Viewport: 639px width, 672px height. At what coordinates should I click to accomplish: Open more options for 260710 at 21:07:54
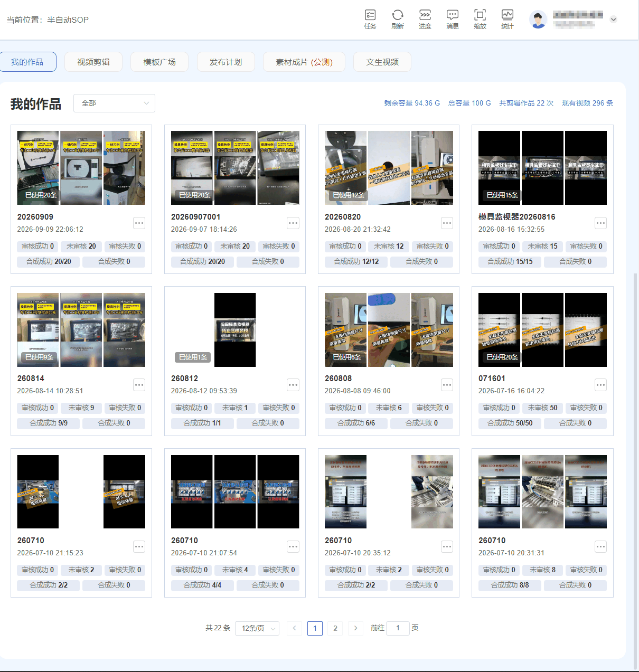pyautogui.click(x=293, y=547)
